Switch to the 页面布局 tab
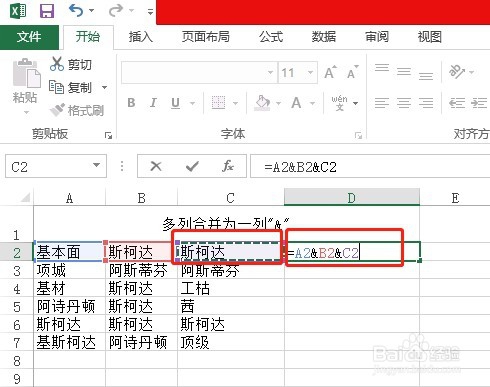The image size is (490, 387). (206, 37)
